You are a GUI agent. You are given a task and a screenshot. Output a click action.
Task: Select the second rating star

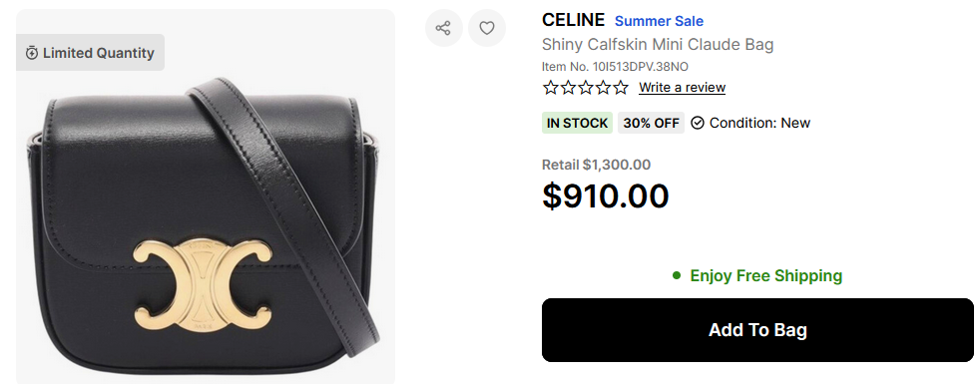pyautogui.click(x=568, y=88)
